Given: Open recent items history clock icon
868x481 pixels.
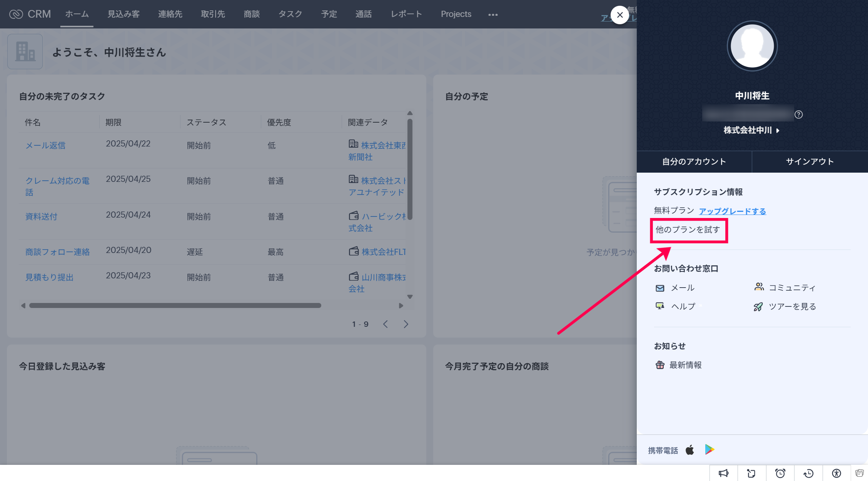Looking at the screenshot, I should [808, 473].
